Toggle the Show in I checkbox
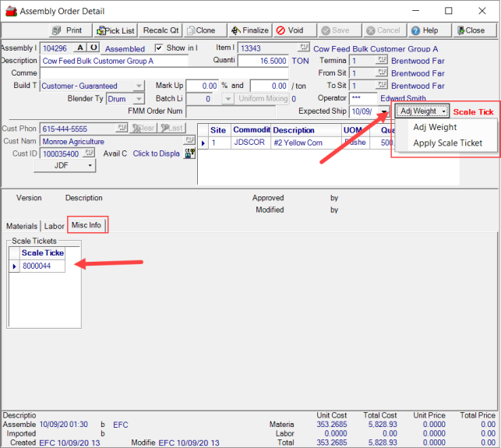Image resolution: width=501 pixels, height=448 pixels. 159,48
